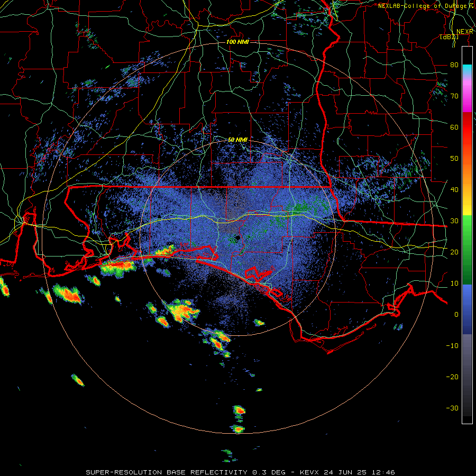Click the KEVX station identifier in the caption
Viewport: 476px width, 476px height.
click(x=310, y=472)
